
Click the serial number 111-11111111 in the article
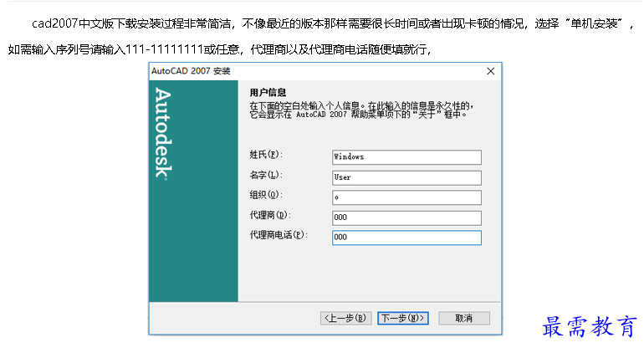coord(164,49)
